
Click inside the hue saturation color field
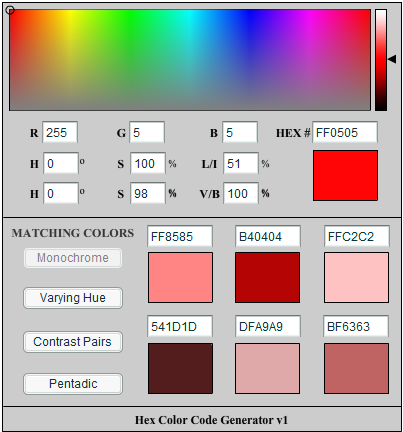(190, 60)
